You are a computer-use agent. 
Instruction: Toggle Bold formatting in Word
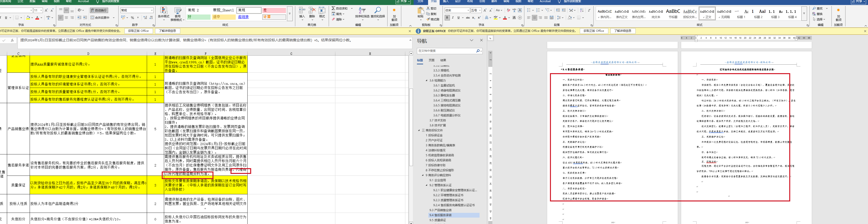coord(447,18)
